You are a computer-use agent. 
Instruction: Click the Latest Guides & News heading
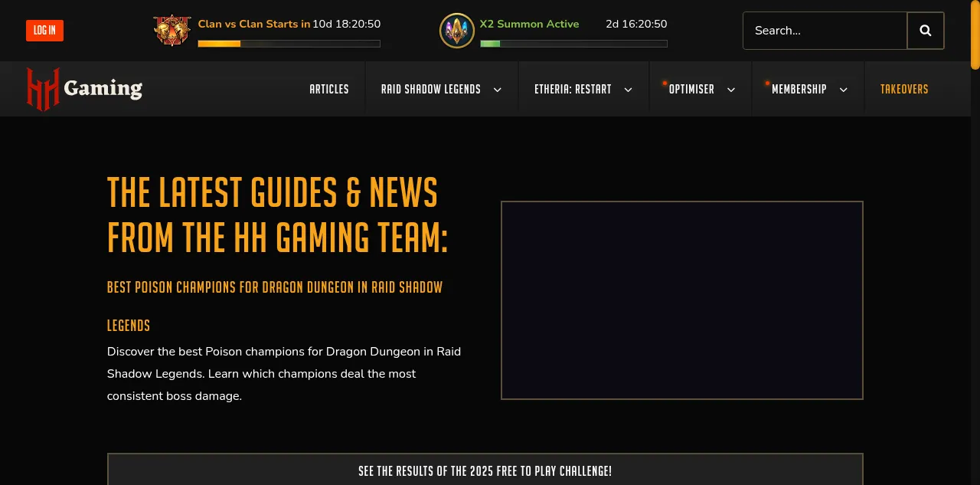coord(277,215)
